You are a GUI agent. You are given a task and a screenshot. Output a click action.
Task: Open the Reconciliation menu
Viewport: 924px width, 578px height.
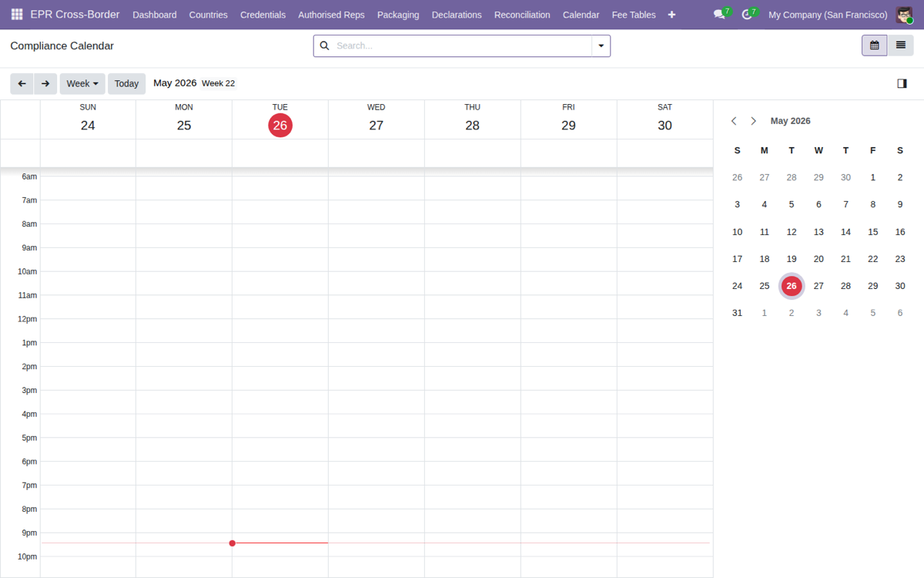pyautogui.click(x=522, y=15)
